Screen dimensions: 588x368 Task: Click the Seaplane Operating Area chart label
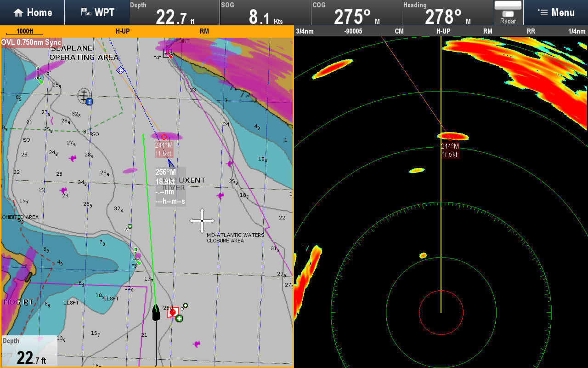84,53
